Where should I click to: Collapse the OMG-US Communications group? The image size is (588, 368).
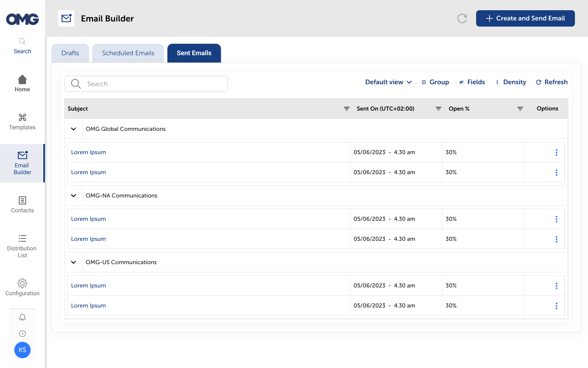(73, 262)
